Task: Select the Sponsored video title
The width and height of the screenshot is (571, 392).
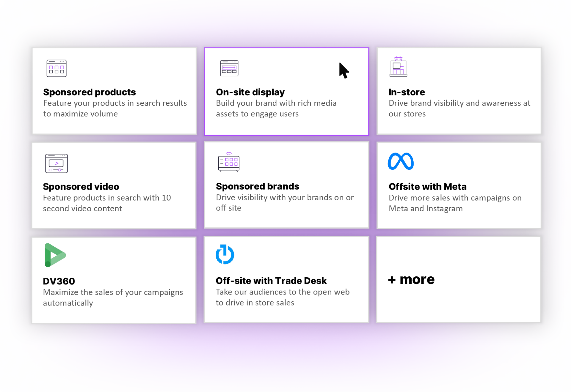Action: click(81, 187)
